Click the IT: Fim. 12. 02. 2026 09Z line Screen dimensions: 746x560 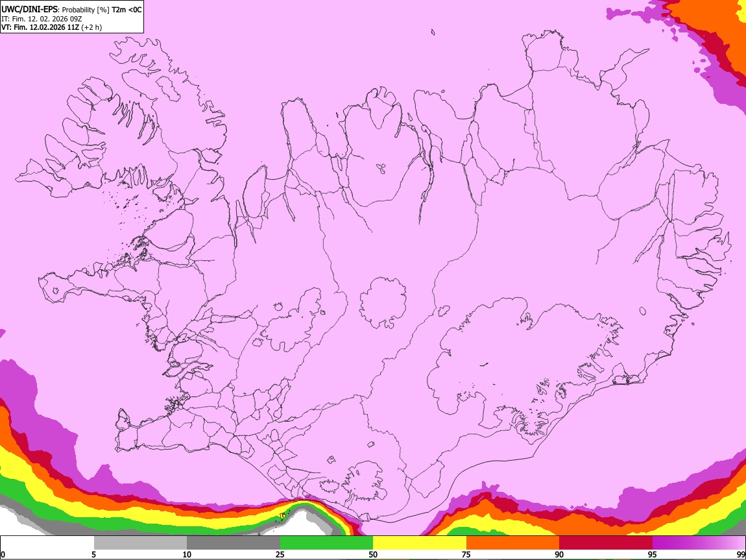tap(42, 19)
